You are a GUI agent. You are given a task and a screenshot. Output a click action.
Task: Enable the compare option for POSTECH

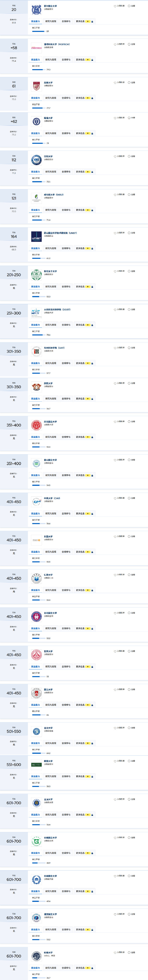(x=129, y=45)
